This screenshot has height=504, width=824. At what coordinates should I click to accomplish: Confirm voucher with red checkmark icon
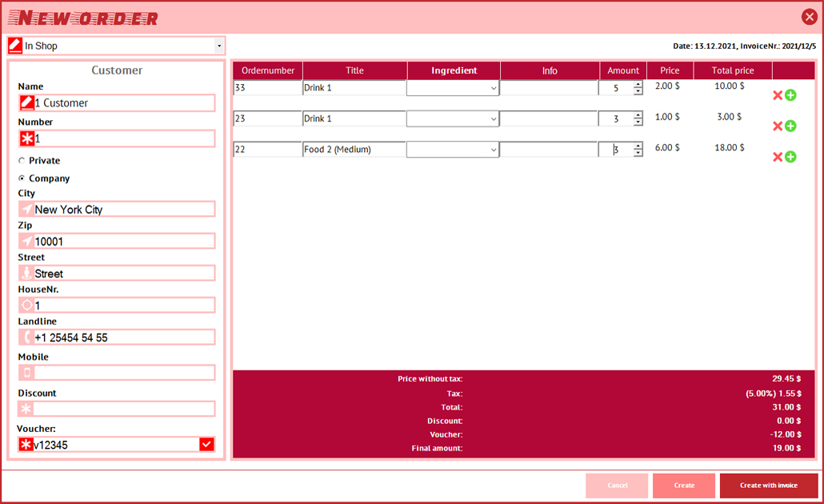(x=206, y=444)
